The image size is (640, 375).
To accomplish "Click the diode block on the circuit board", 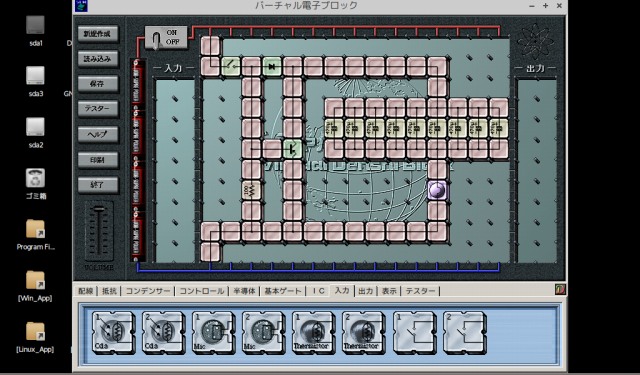I will pos(272,67).
